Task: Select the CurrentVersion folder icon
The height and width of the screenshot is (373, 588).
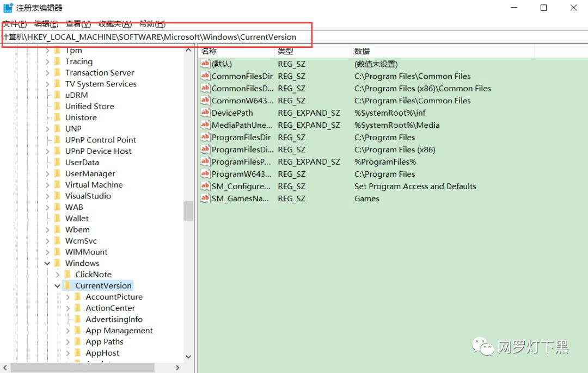Action: [68, 286]
